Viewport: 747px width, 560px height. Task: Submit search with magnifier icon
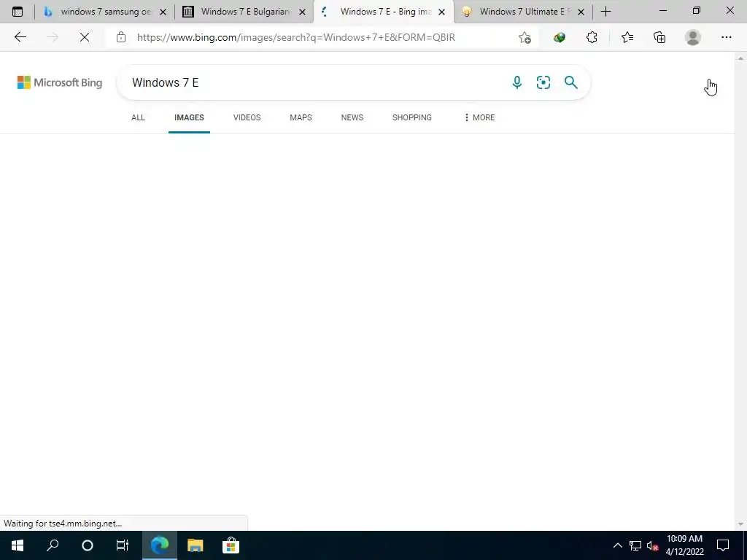click(x=570, y=82)
